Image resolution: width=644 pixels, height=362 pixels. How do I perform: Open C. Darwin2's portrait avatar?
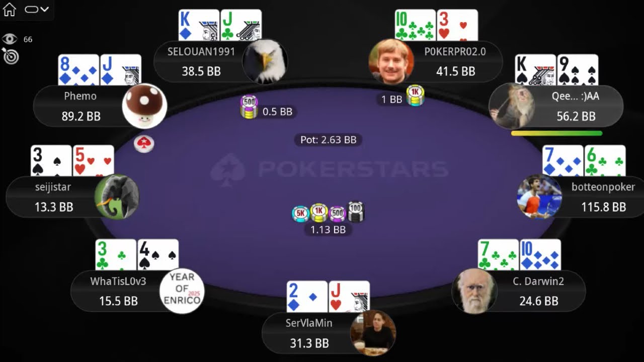pyautogui.click(x=474, y=291)
